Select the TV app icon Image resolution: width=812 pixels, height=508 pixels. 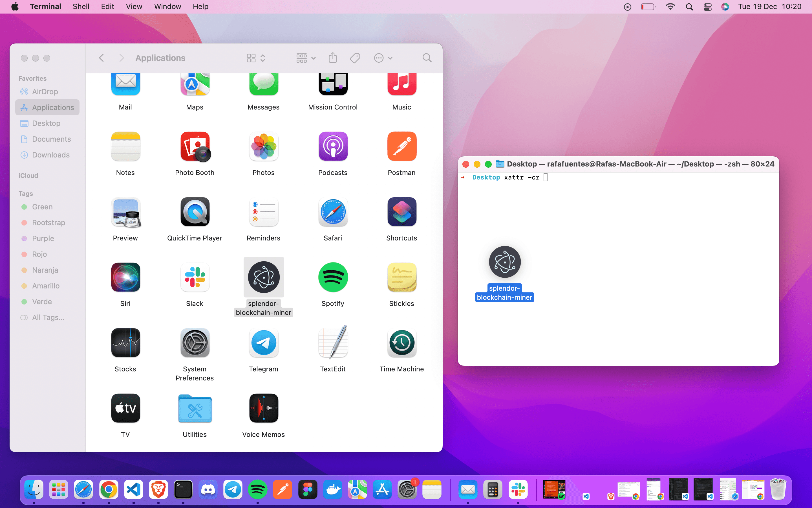pyautogui.click(x=125, y=409)
